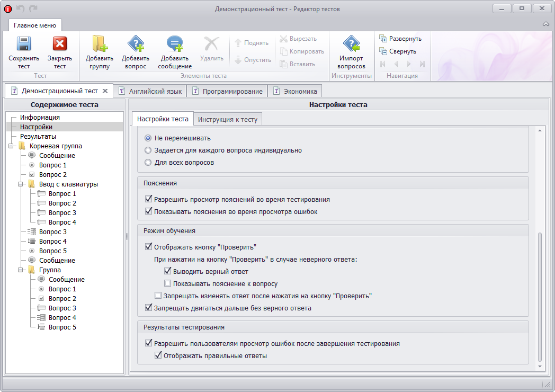Collapse the Группа tree node

(21, 270)
